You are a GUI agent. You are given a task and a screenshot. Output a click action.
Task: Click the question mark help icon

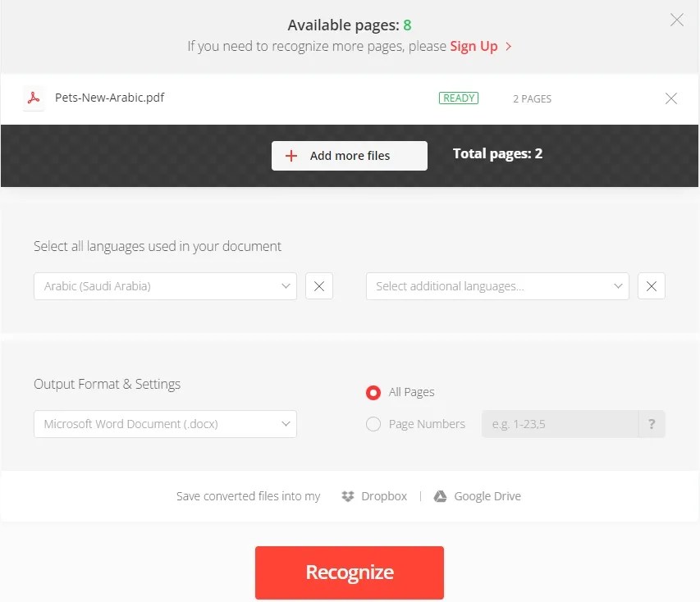pyautogui.click(x=652, y=424)
